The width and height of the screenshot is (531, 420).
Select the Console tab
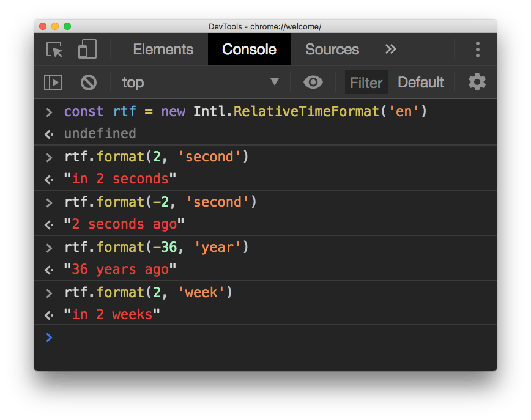click(249, 50)
